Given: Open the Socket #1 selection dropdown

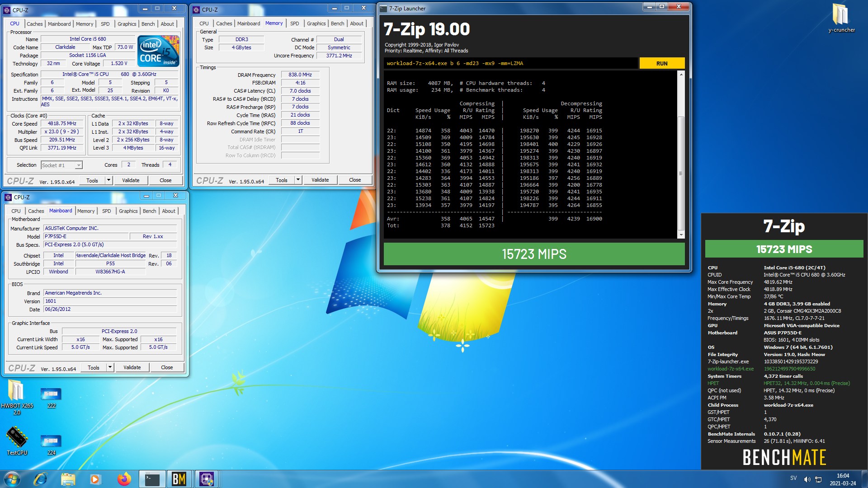Looking at the screenshot, I should pyautogui.click(x=61, y=165).
